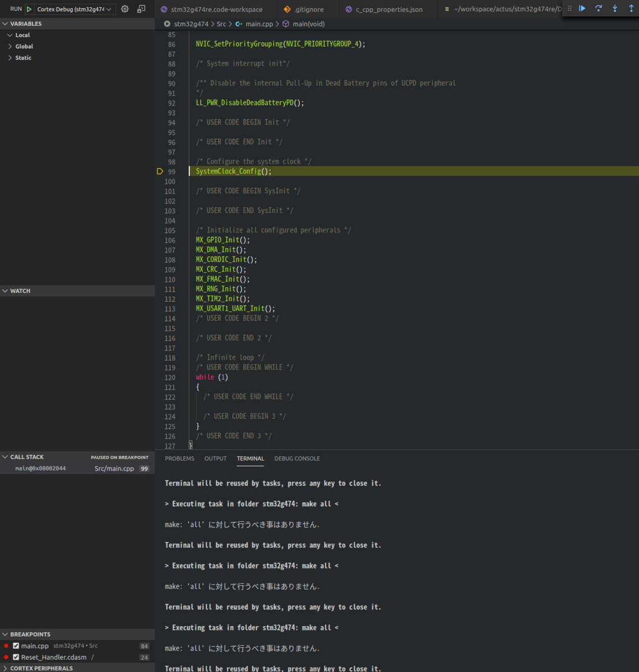Open the main.cpp breakpoint entry
The height and width of the screenshot is (672, 639).
point(77,646)
